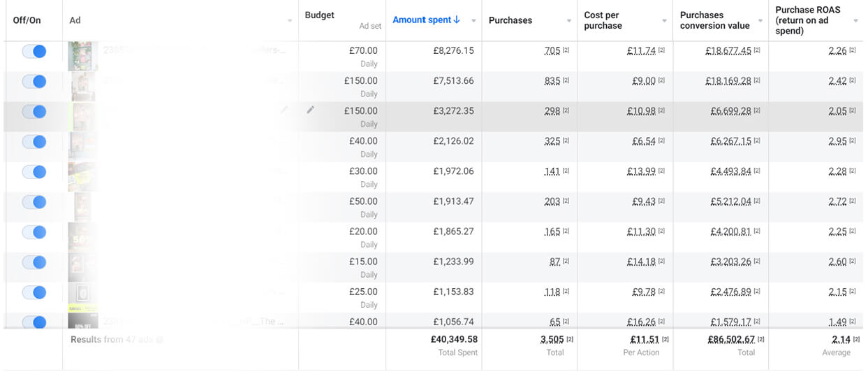The image size is (868, 372).
Task: Open the first ad's thumbnail image
Action: 82,56
